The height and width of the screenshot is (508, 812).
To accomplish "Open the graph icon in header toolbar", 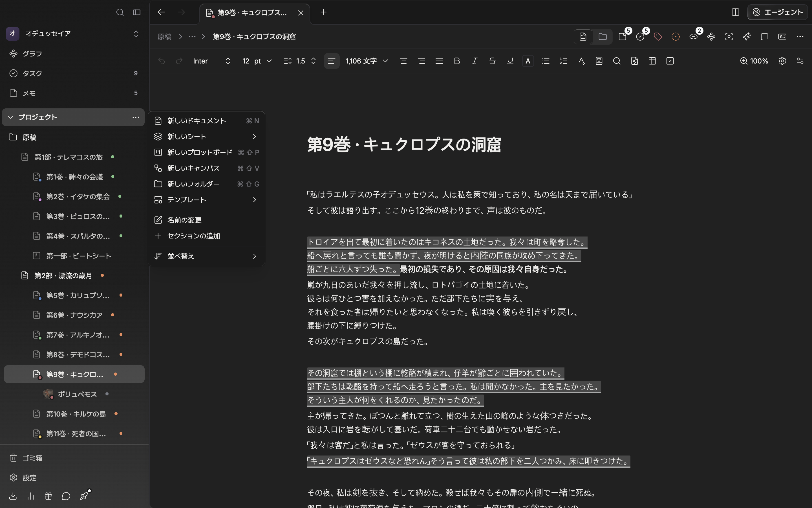I will pos(711,37).
